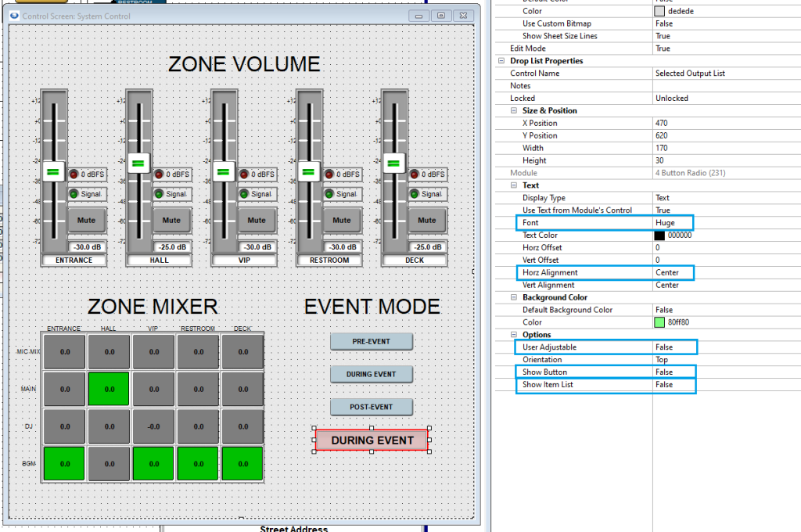Maximize the Control Screen window
The image size is (801, 532).
tap(441, 16)
